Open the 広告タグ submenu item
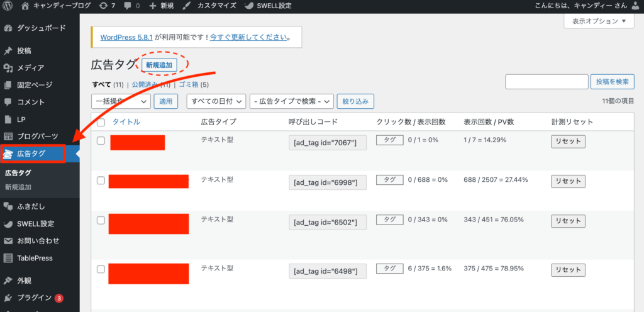 point(18,173)
